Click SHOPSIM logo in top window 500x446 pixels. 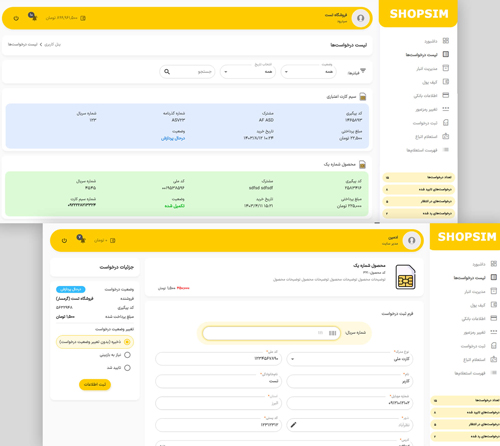419,14
